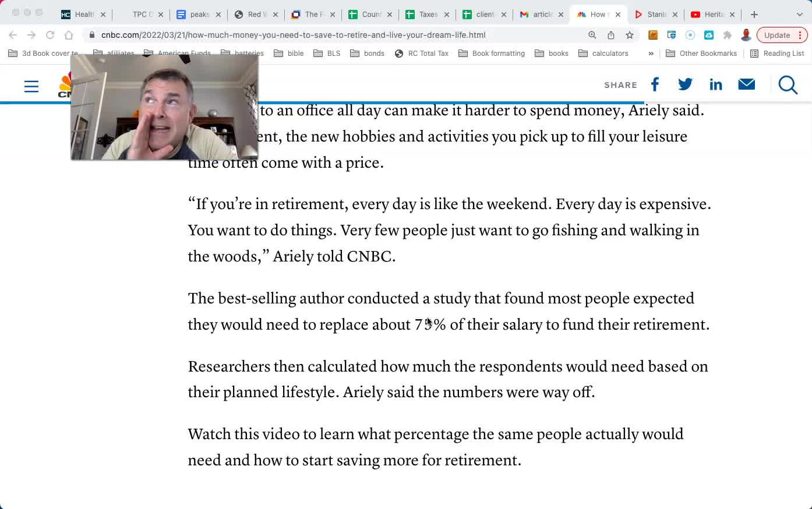This screenshot has width=812, height=509.
Task: Open the Chrome profile avatar
Action: [746, 35]
